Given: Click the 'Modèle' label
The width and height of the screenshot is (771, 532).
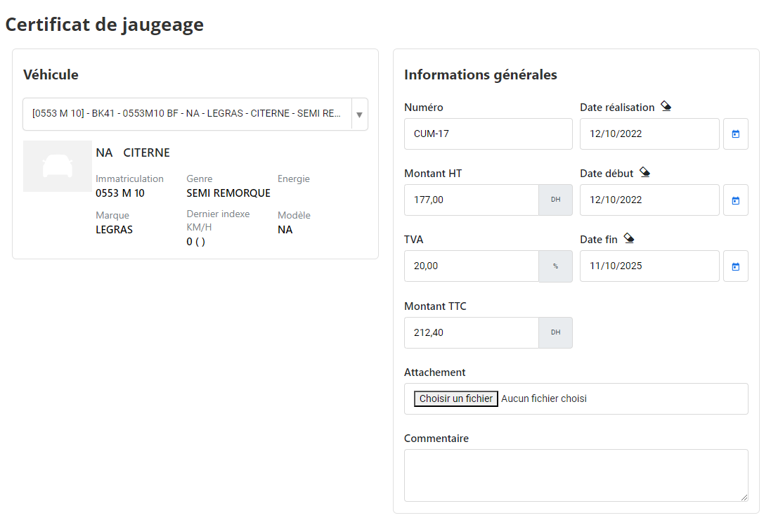Looking at the screenshot, I should coord(294,215).
